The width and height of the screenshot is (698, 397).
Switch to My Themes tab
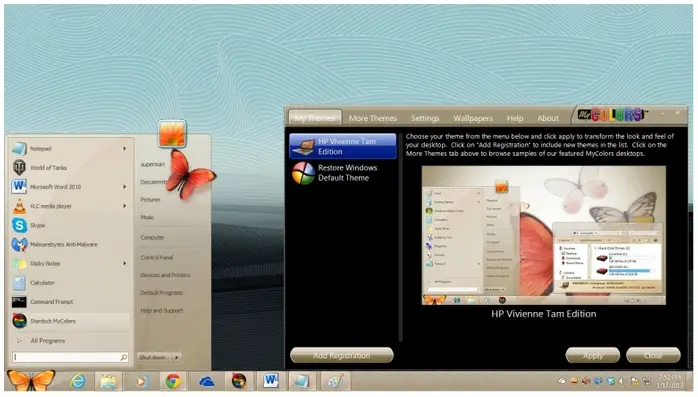315,118
